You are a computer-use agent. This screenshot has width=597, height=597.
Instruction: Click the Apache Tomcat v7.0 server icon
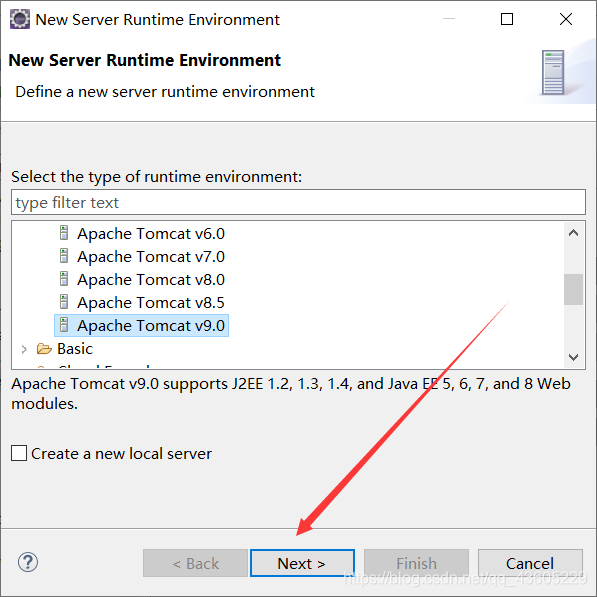[x=64, y=256]
